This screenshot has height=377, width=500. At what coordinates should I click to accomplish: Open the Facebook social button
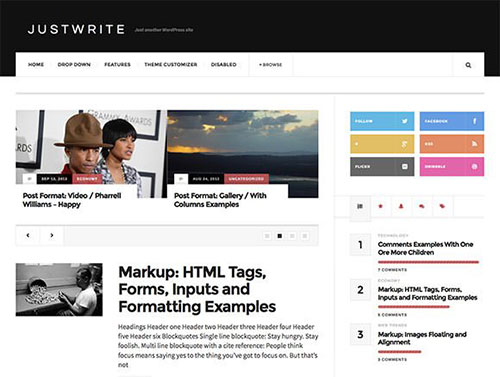(x=452, y=121)
